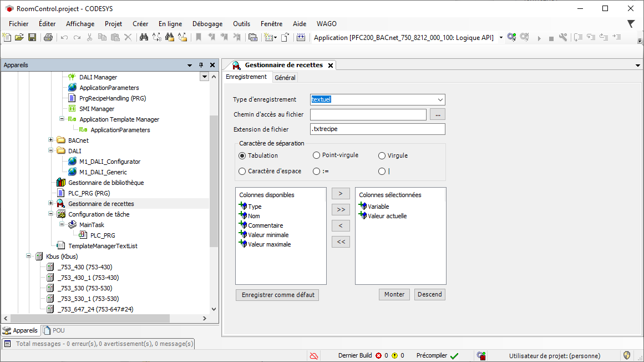The height and width of the screenshot is (362, 644).
Task: Collapse Application Template Manager node
Action: (62, 119)
